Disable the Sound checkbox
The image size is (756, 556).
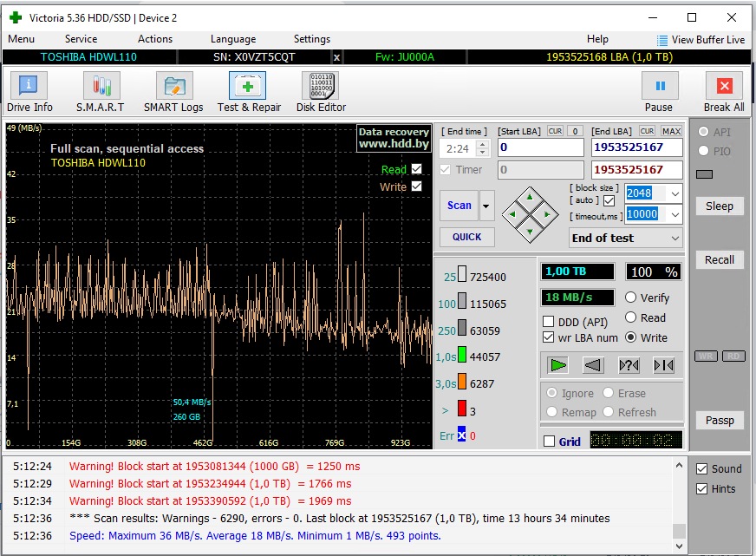pyautogui.click(x=702, y=469)
